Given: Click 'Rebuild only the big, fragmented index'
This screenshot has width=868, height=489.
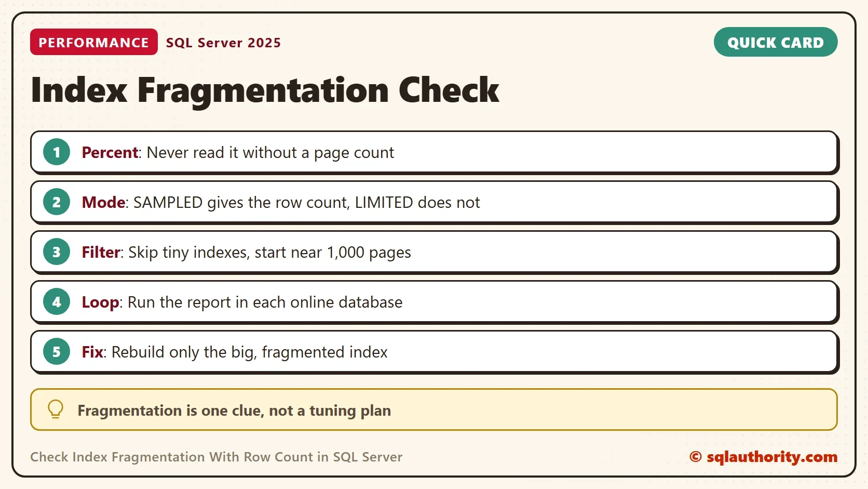Looking at the screenshot, I should pyautogui.click(x=250, y=352).
